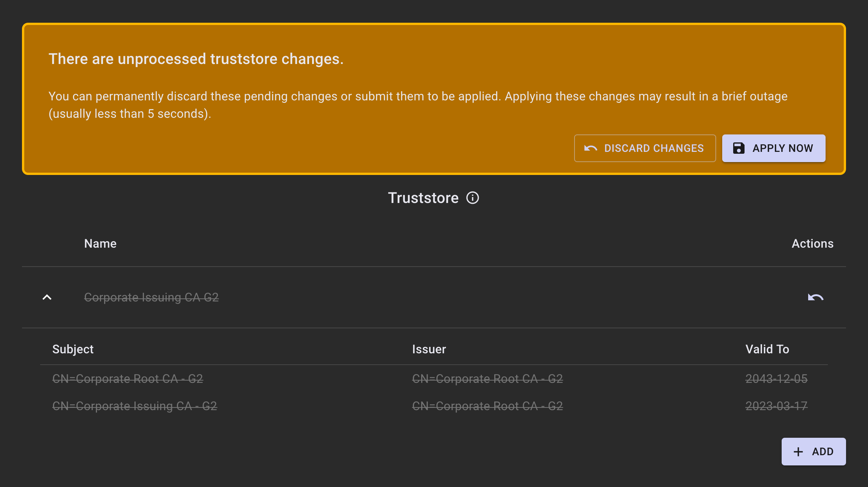Image resolution: width=868 pixels, height=487 pixels.
Task: Click the CN=Corporate Issuing CA - G2 subject
Action: [134, 406]
